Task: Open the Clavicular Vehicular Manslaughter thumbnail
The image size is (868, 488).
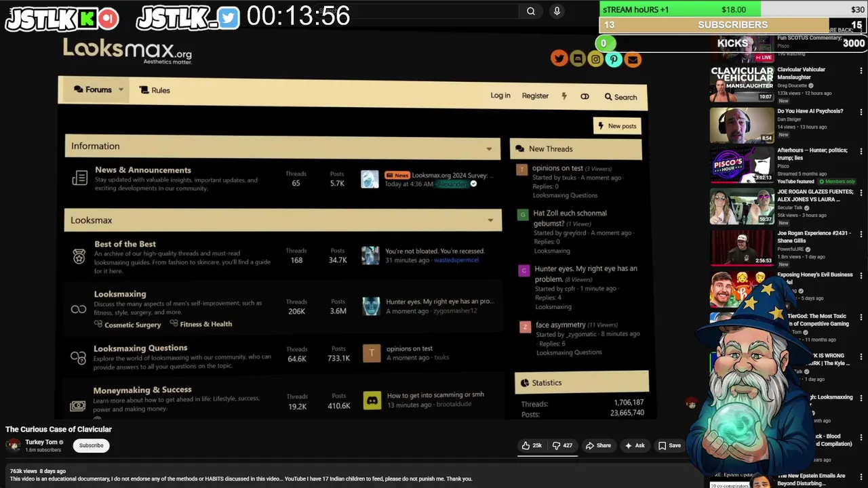Action: pos(742,84)
